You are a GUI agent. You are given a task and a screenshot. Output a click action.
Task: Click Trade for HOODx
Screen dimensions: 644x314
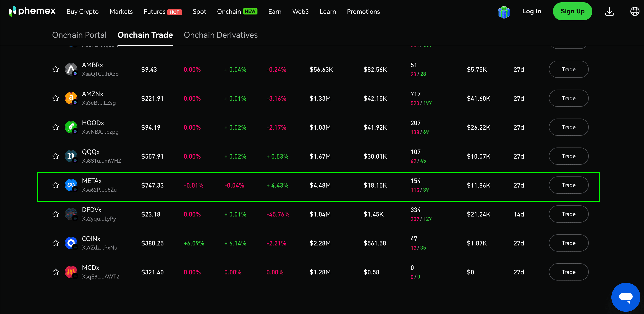pos(569,127)
